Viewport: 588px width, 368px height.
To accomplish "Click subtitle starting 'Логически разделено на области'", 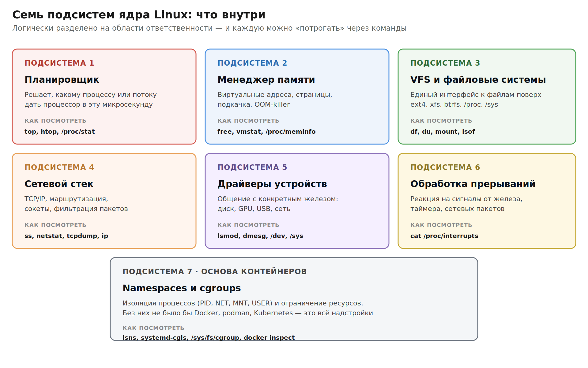I will tap(209, 28).
